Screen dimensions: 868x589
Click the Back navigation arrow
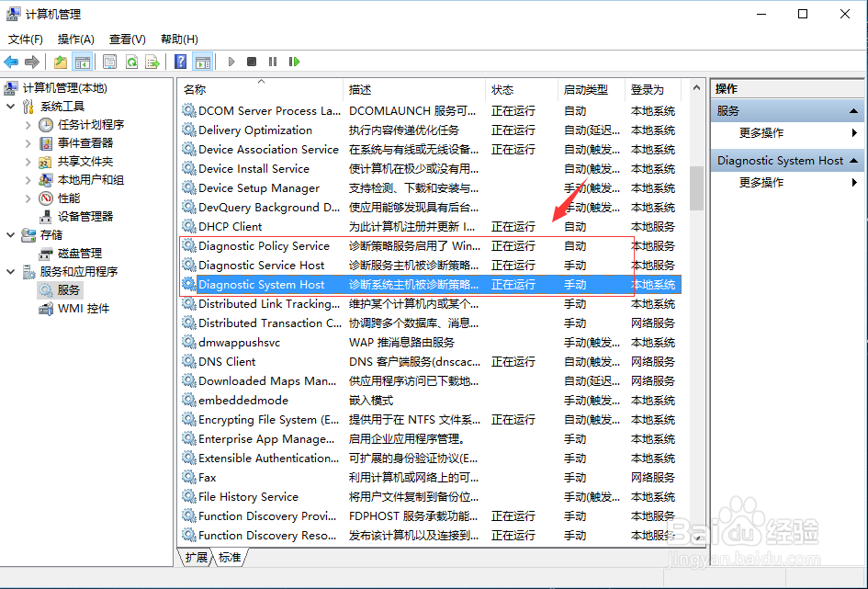coord(11,62)
